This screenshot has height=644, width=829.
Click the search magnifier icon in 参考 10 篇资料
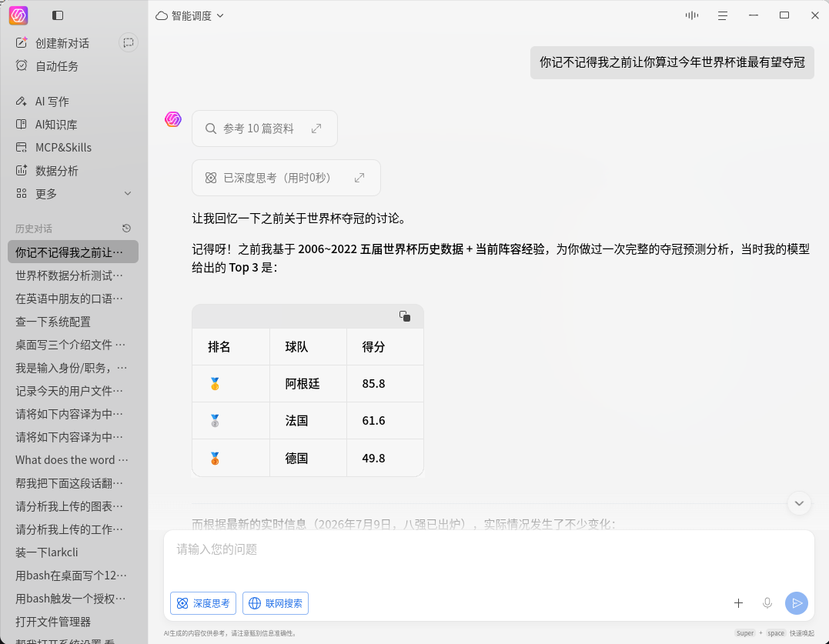click(210, 128)
